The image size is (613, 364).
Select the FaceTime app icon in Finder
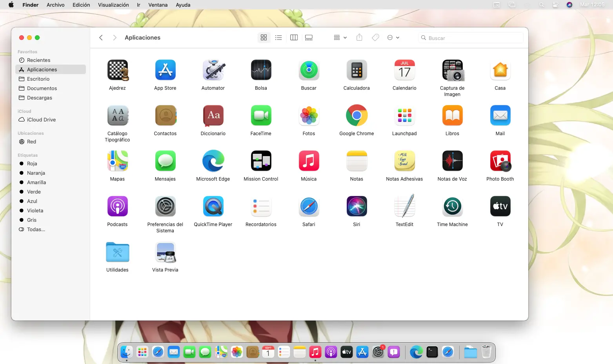click(x=261, y=116)
